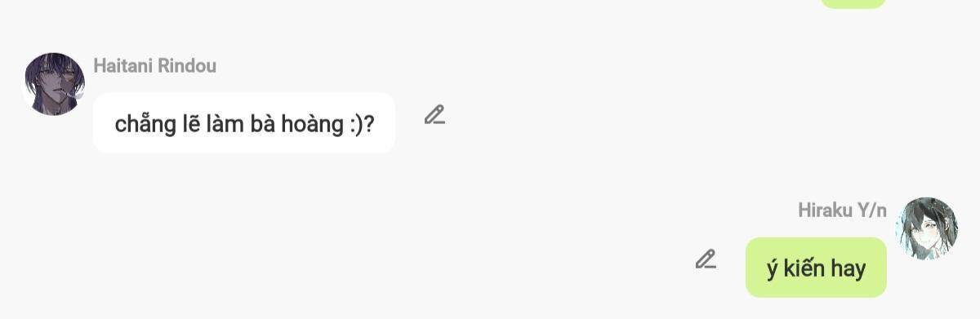Select the Hiraku Y/n sender name
Viewport: 980px width, 319px height.
(842, 210)
